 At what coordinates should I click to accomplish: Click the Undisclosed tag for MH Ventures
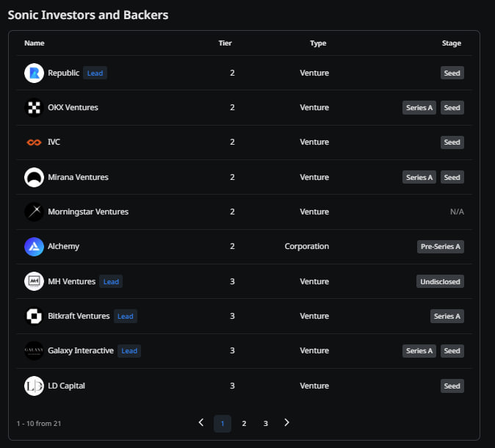tap(440, 281)
